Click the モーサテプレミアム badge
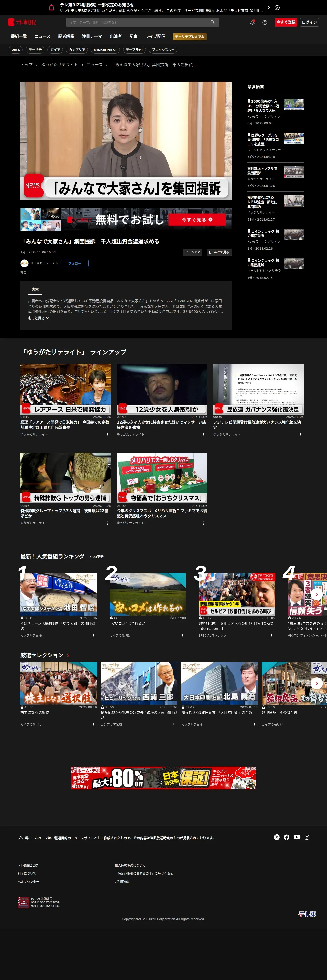This screenshot has width=327, height=980. [x=189, y=37]
